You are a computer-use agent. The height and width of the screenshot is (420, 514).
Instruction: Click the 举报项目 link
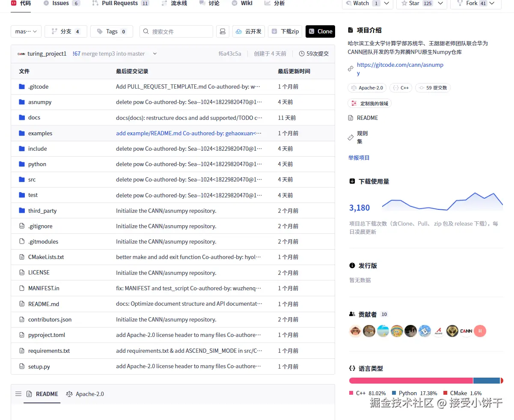[359, 158]
